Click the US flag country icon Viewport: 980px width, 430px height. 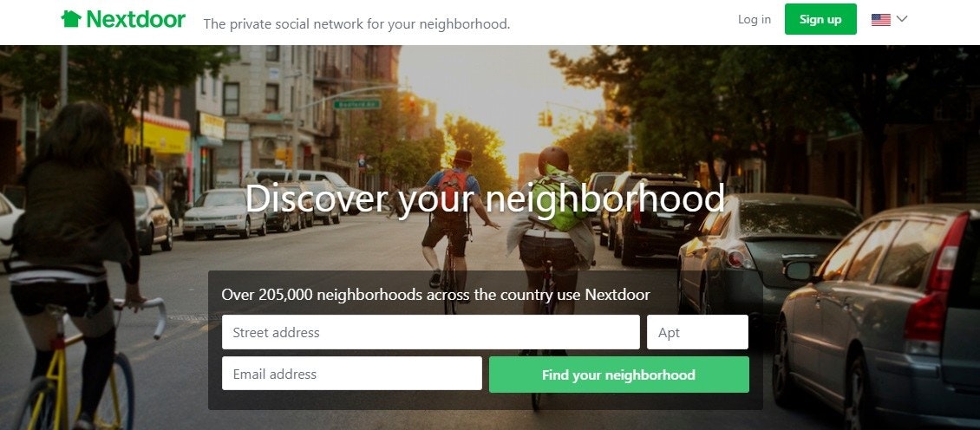[x=880, y=19]
